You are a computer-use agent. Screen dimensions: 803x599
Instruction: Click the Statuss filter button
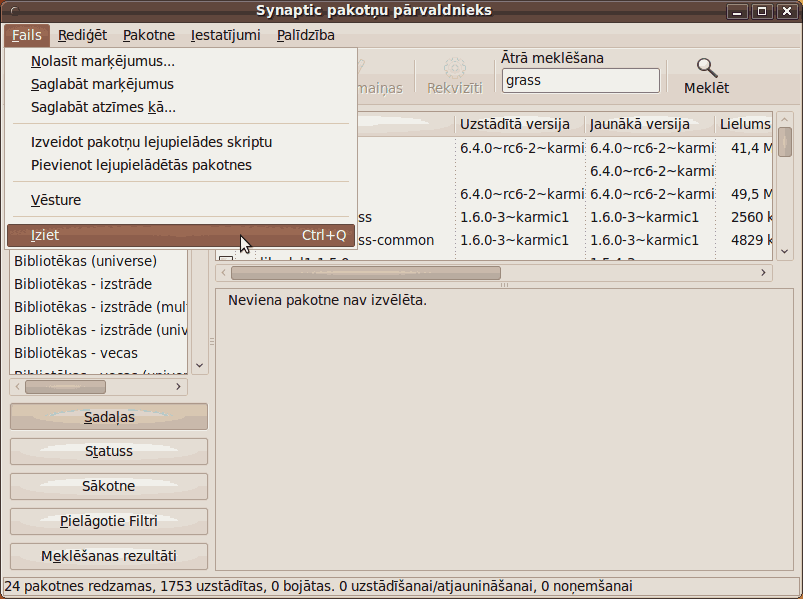click(x=109, y=452)
